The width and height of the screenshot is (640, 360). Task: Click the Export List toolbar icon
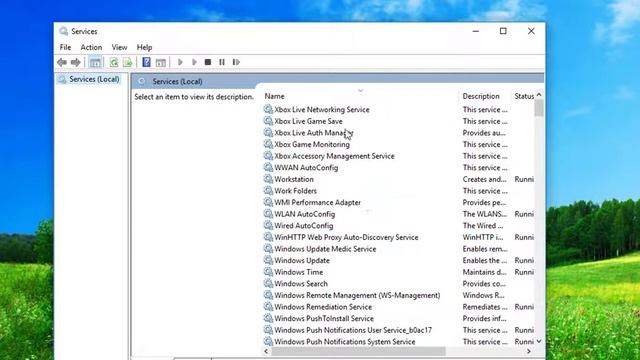point(128,62)
